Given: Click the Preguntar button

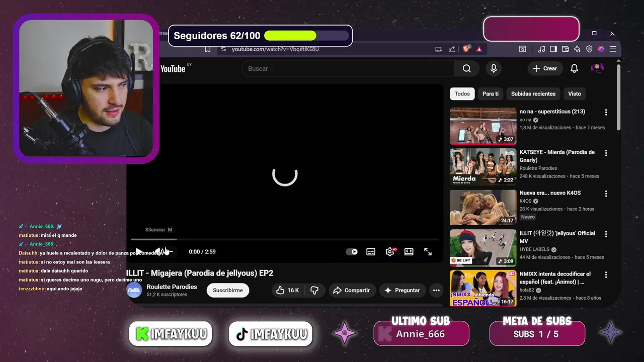Looking at the screenshot, I should click(x=402, y=290).
